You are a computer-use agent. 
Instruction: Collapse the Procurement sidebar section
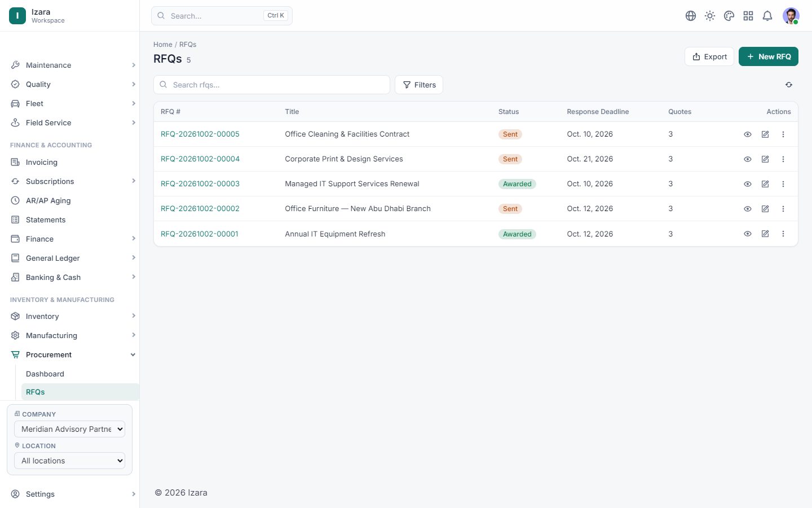(x=73, y=354)
